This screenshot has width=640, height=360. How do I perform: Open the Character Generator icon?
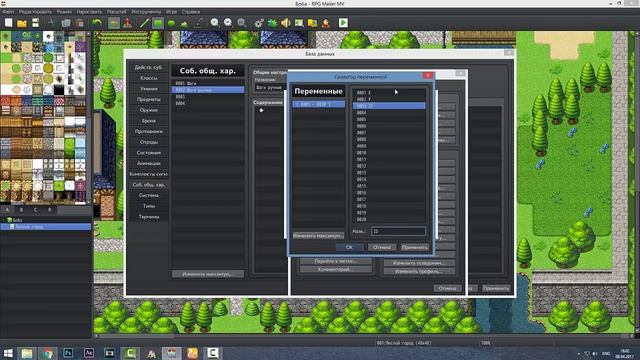[x=326, y=23]
